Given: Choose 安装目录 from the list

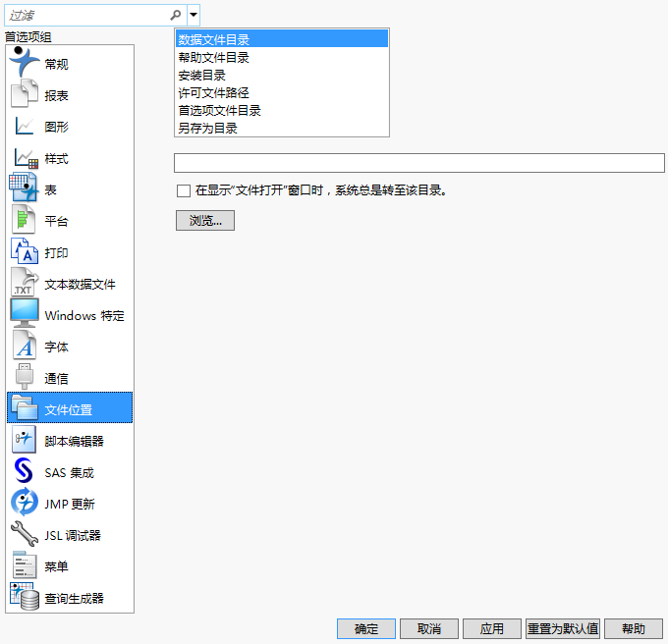Looking at the screenshot, I should click(282, 76).
